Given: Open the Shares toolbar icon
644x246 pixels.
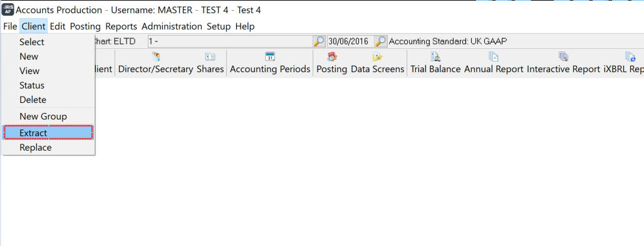Looking at the screenshot, I should pyautogui.click(x=210, y=56).
